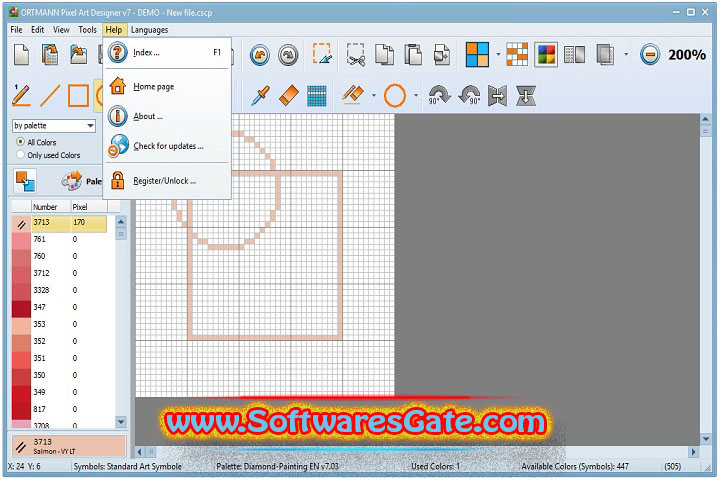Click the replace color brush tool
The height and width of the screenshot is (480, 720).
[353, 95]
